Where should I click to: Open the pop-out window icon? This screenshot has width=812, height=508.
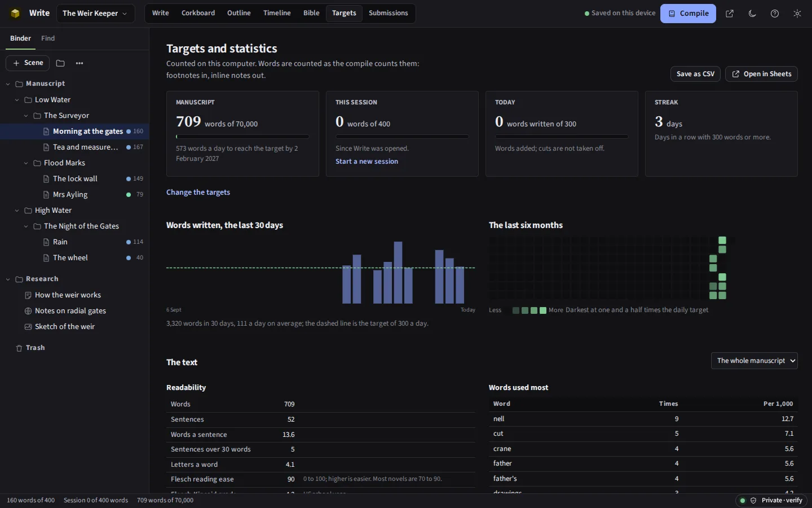[730, 14]
